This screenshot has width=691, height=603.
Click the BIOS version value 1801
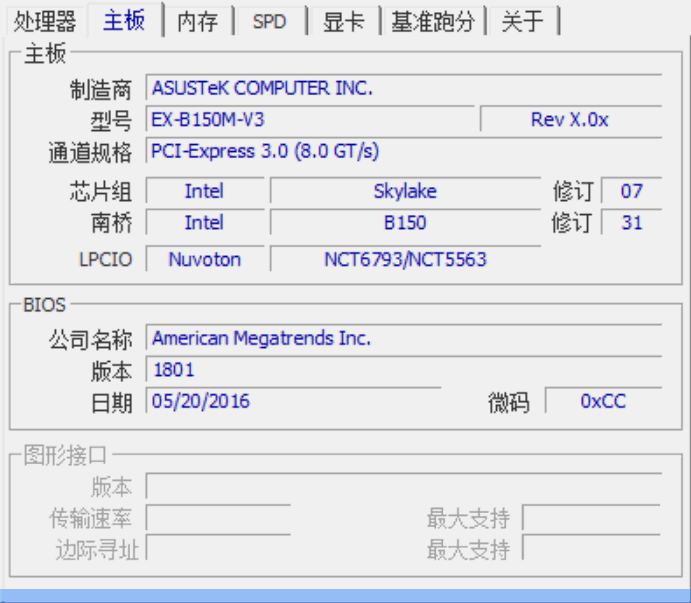[x=404, y=369]
